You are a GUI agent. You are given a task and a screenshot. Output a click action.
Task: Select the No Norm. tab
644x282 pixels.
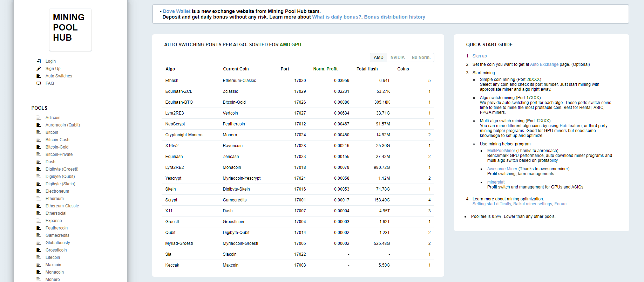[421, 57]
